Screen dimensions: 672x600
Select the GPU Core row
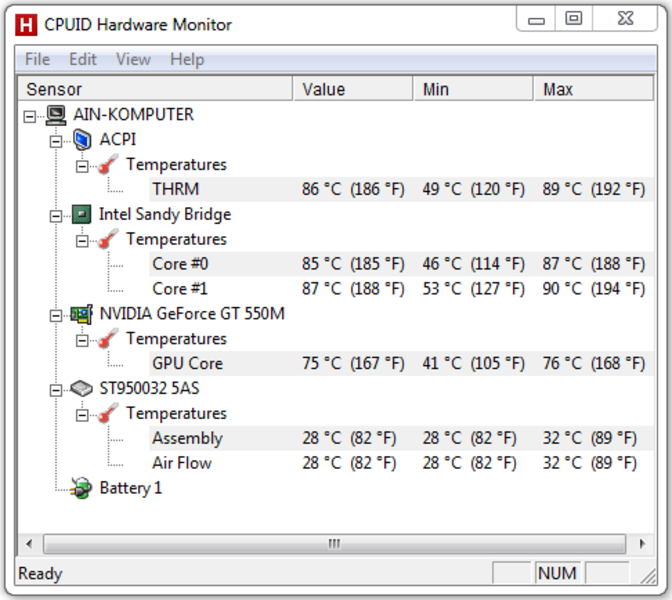coord(401,364)
